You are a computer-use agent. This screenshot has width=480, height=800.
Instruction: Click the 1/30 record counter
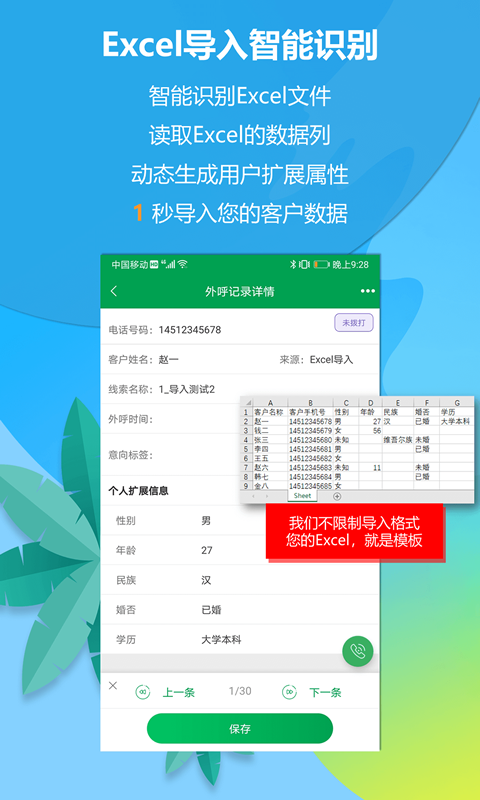pos(240,691)
